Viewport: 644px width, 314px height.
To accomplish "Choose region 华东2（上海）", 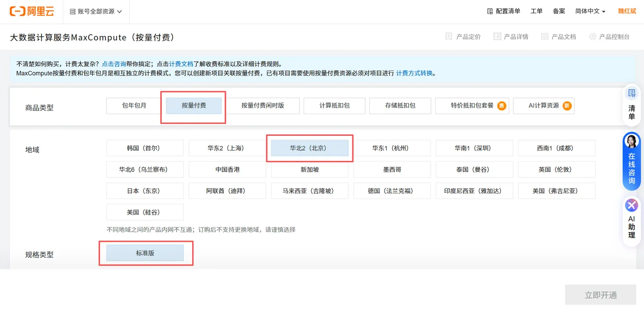I will [x=227, y=148].
